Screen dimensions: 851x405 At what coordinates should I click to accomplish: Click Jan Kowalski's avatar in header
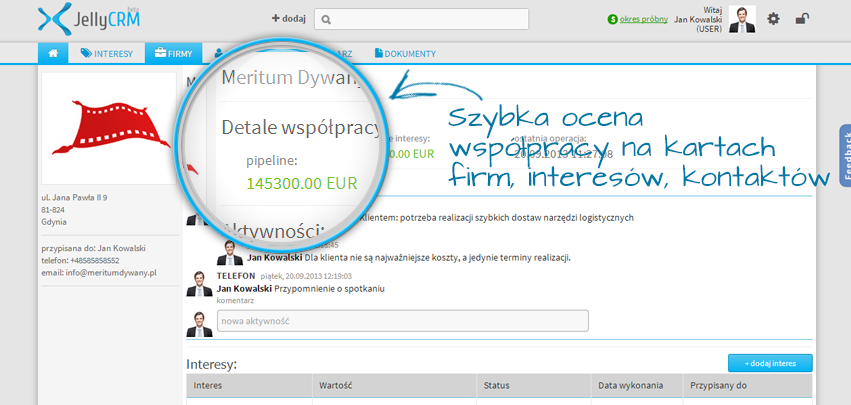tap(742, 19)
